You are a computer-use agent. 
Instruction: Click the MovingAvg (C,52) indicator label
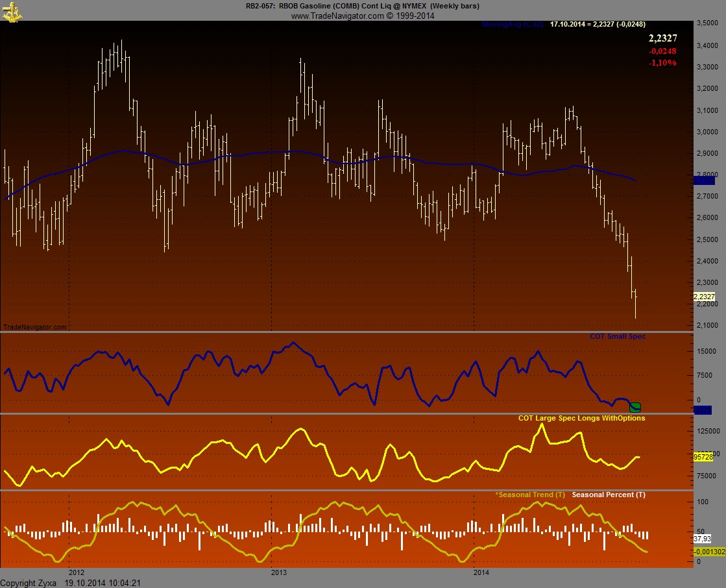pyautogui.click(x=512, y=24)
